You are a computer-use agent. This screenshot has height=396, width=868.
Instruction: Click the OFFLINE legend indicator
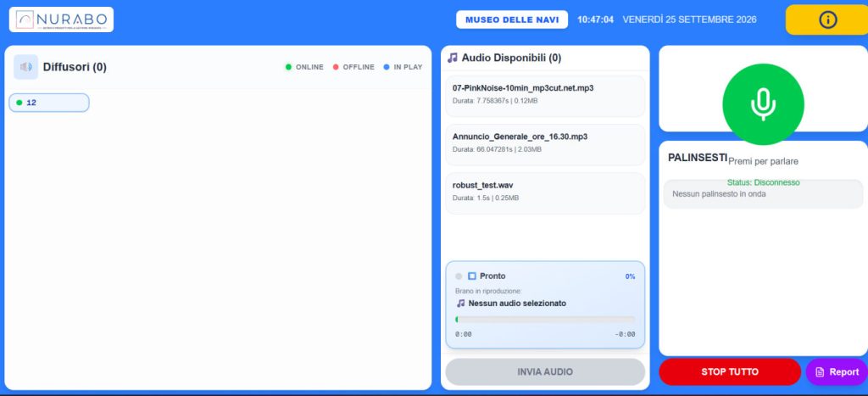pos(353,67)
